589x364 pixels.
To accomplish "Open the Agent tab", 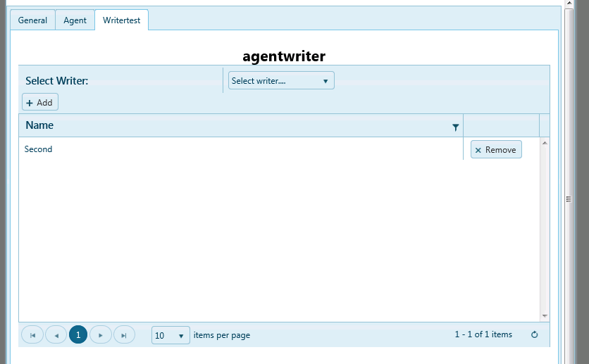I will click(x=75, y=20).
